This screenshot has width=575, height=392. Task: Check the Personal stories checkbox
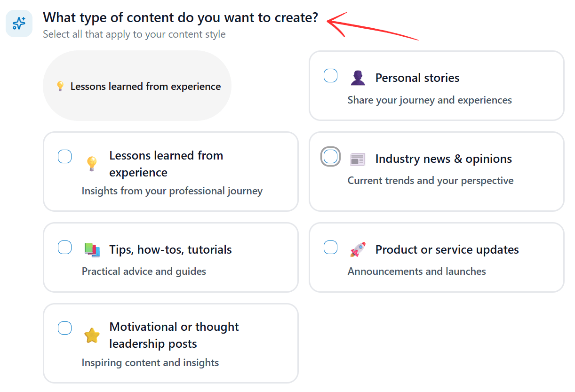331,75
